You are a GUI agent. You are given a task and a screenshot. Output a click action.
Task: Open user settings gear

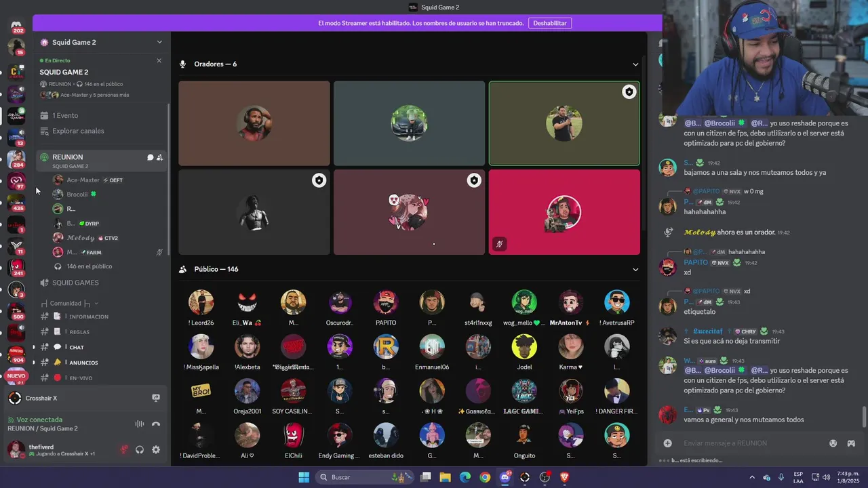[156, 449]
